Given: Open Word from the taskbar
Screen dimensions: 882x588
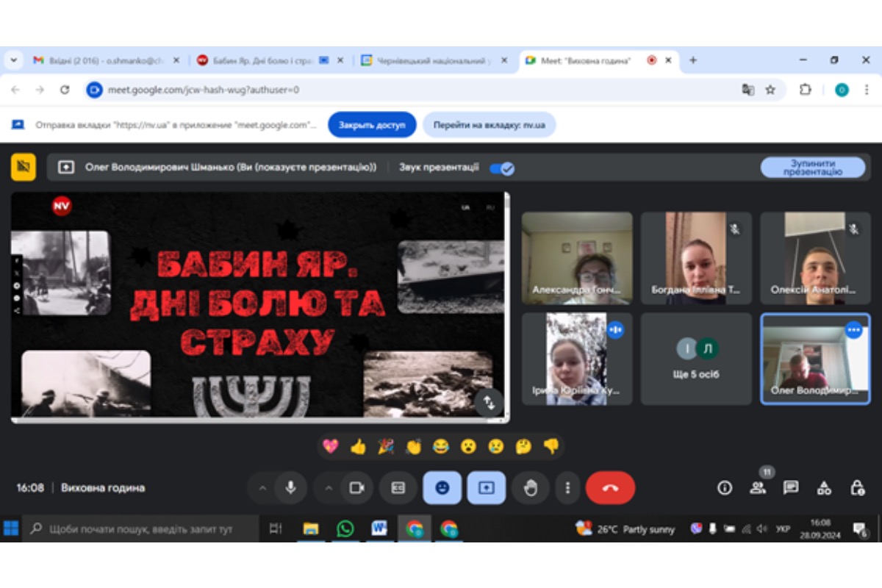Looking at the screenshot, I should 379,528.
